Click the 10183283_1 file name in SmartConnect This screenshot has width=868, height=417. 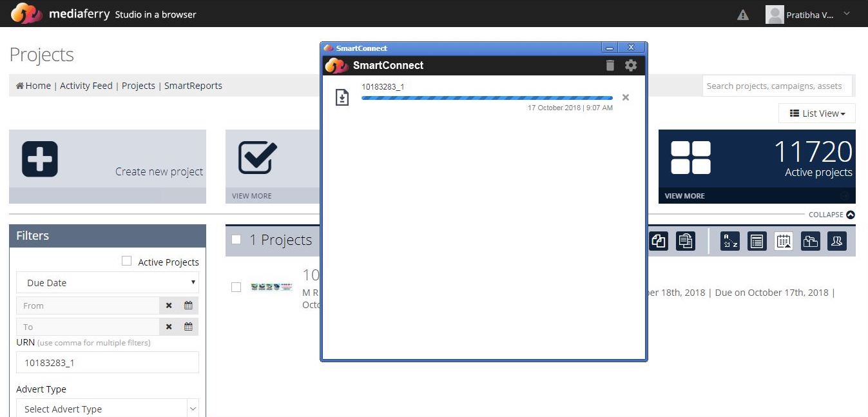[x=383, y=87]
